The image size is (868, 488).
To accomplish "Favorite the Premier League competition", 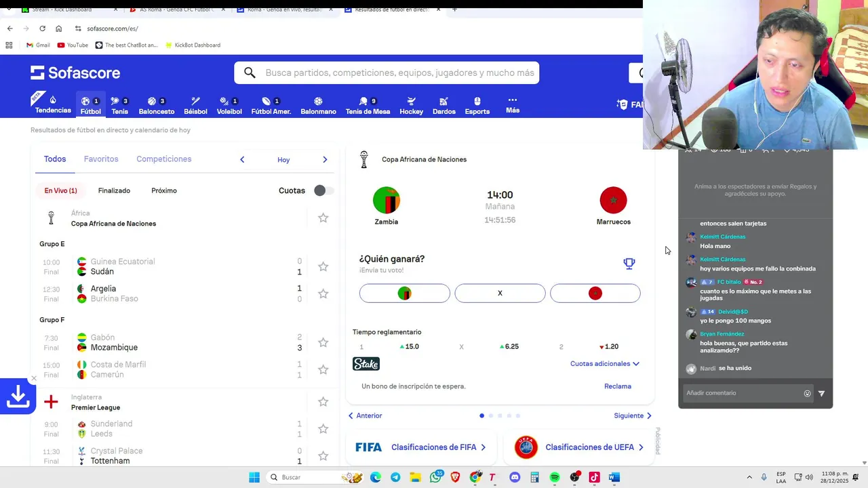I will pyautogui.click(x=323, y=402).
